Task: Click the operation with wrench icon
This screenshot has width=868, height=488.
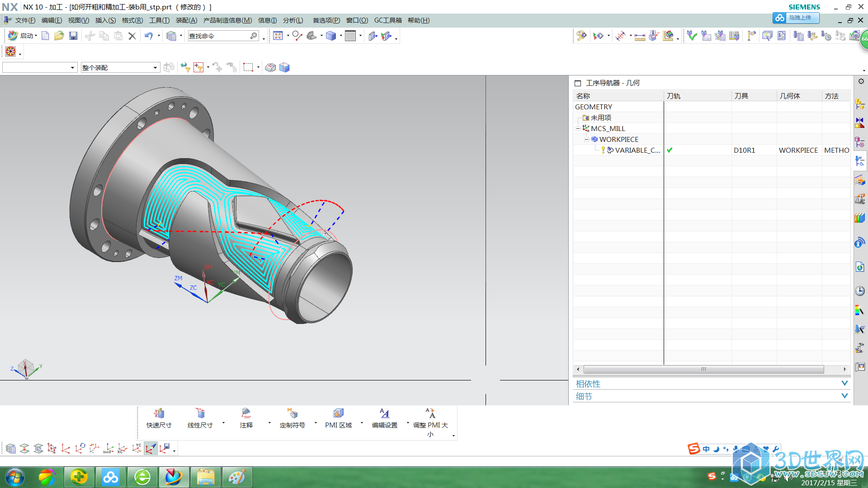Action: (x=812, y=36)
